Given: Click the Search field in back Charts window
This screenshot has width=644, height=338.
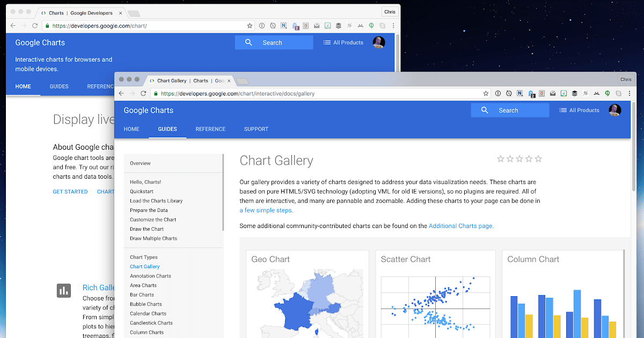Looking at the screenshot, I should [274, 42].
